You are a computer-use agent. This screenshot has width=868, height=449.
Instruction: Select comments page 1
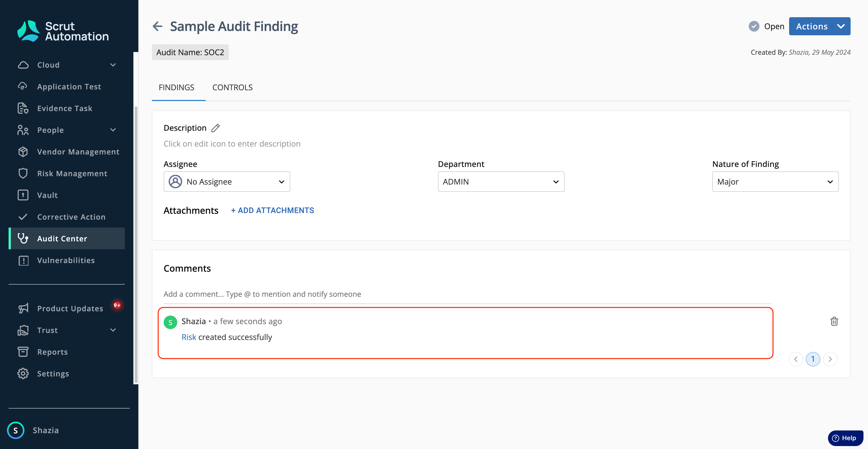[x=813, y=359]
